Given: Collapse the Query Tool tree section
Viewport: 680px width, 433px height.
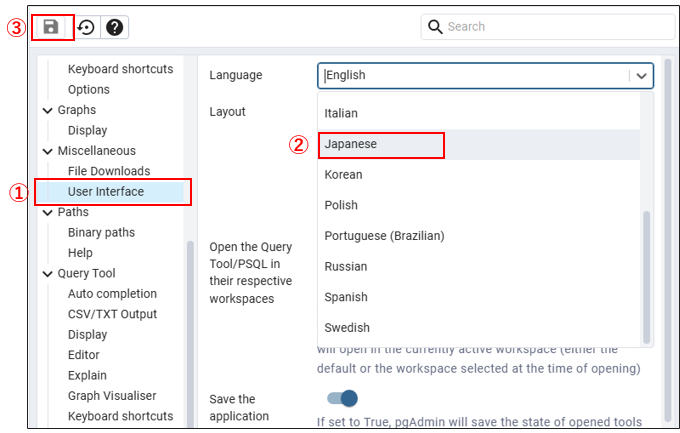Looking at the screenshot, I should coord(48,273).
